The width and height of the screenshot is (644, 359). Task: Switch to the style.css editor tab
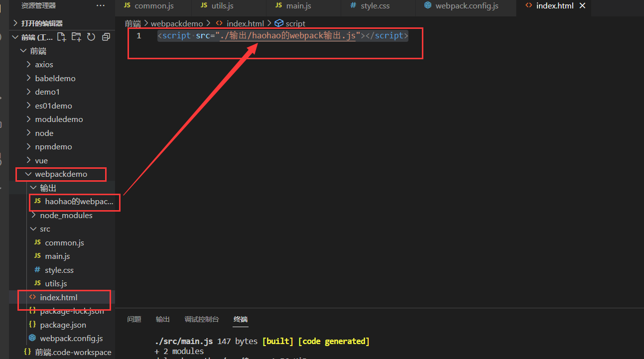tap(376, 6)
